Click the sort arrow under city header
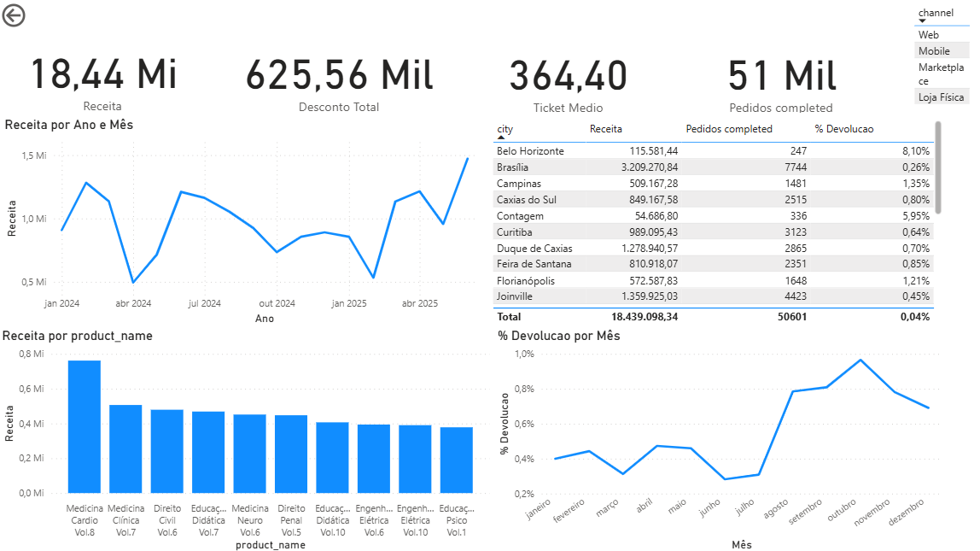The width and height of the screenshot is (980, 551). click(500, 138)
